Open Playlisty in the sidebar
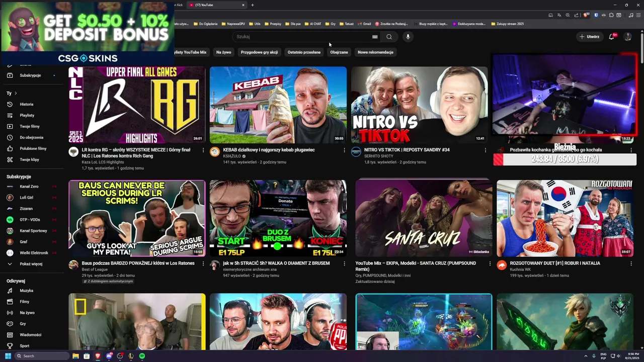644x362 pixels. [x=27, y=115]
